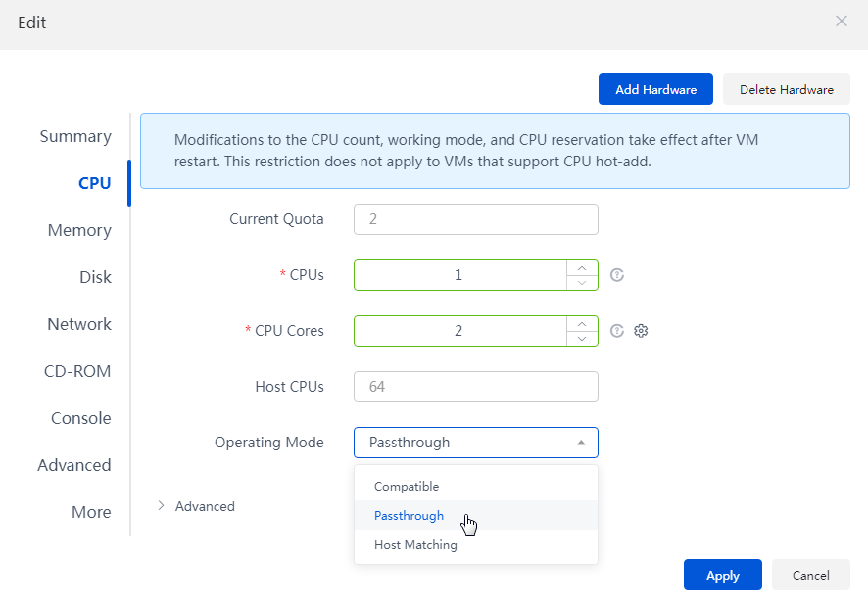Go to the CD-ROM tab
This screenshot has height=608, width=868.
77,371
